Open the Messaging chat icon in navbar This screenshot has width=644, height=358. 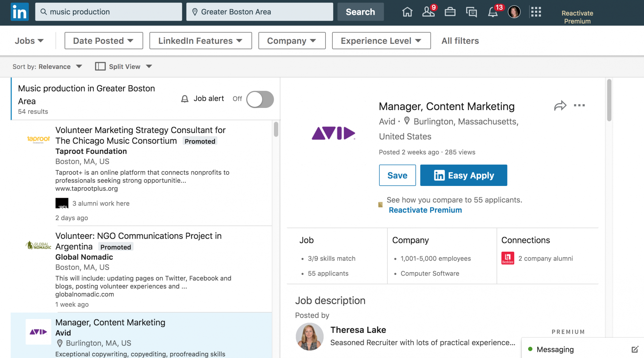471,12
